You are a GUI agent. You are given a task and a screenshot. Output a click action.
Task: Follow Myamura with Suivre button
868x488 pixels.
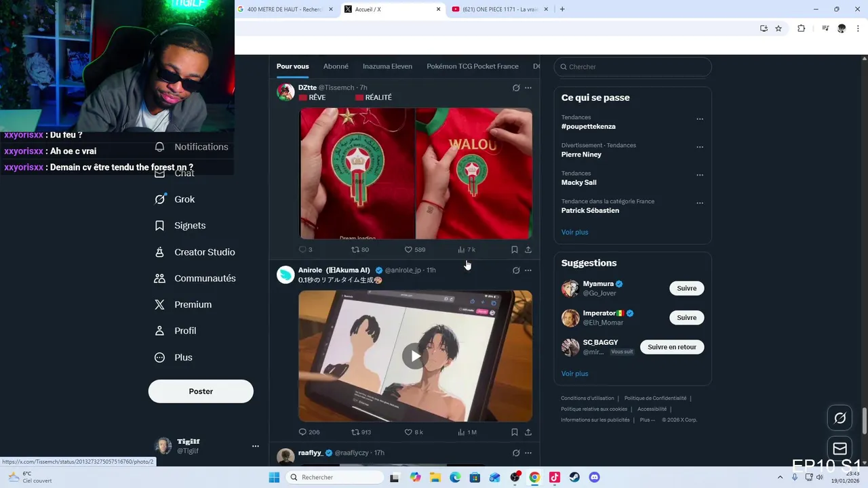click(x=686, y=288)
